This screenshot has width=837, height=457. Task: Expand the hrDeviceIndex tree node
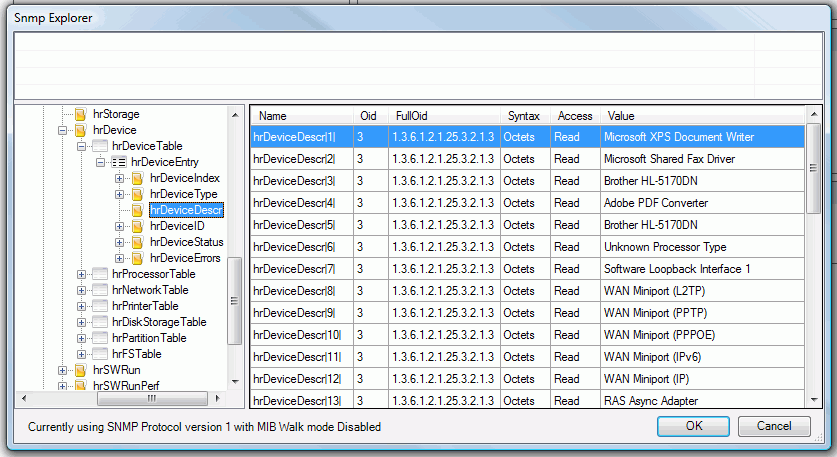point(120,178)
